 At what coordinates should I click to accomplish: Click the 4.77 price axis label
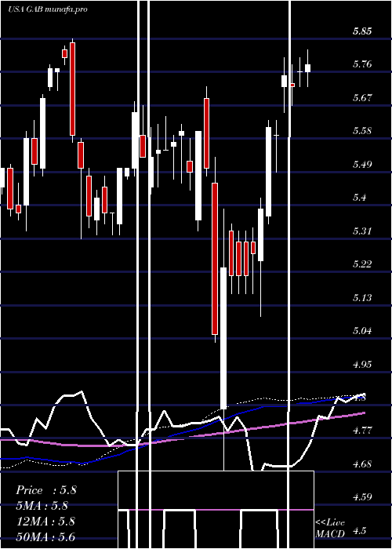click(362, 431)
